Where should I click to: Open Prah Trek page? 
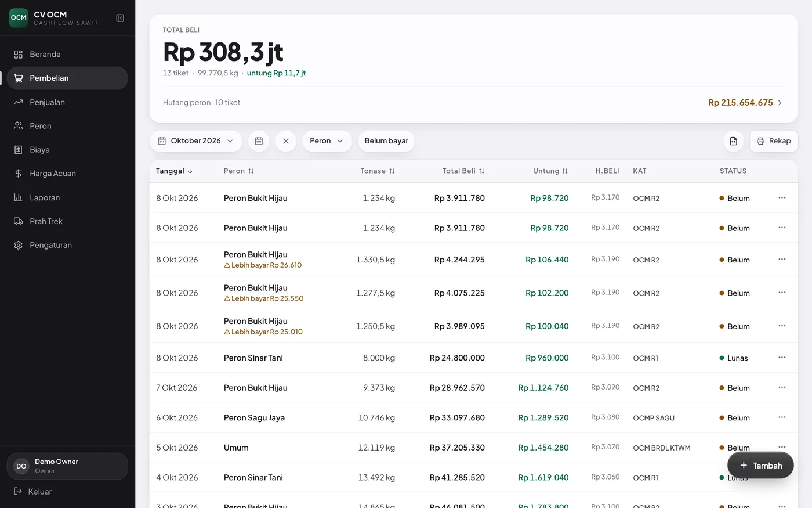(67, 221)
